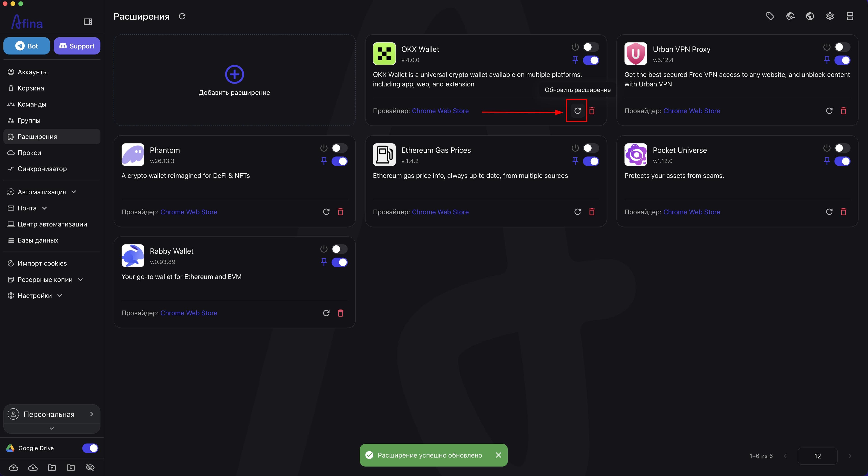Click the cloud upload icon in the bottom bar

click(14, 467)
